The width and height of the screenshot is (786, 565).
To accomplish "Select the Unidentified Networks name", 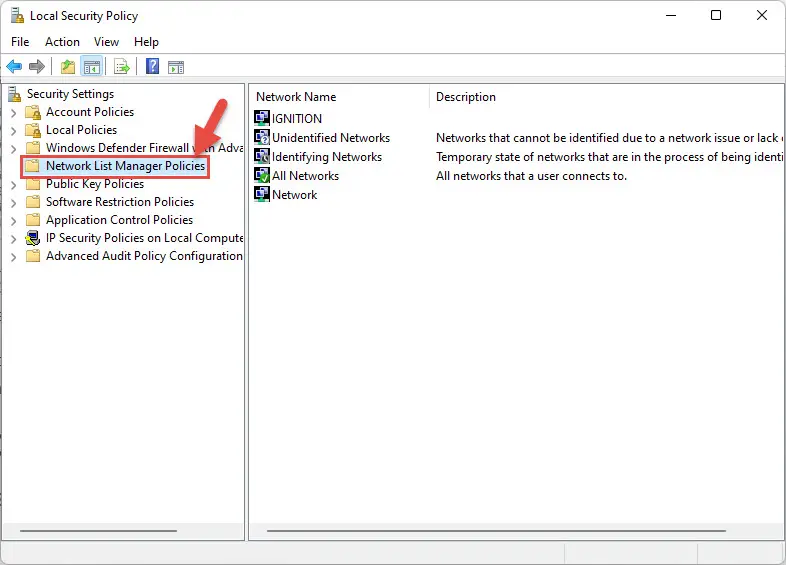I will 331,138.
